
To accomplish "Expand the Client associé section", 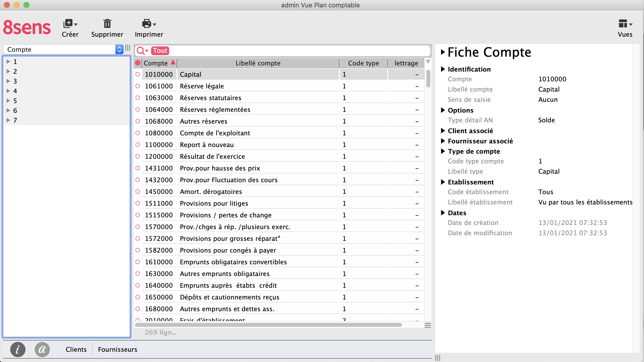I will [443, 131].
